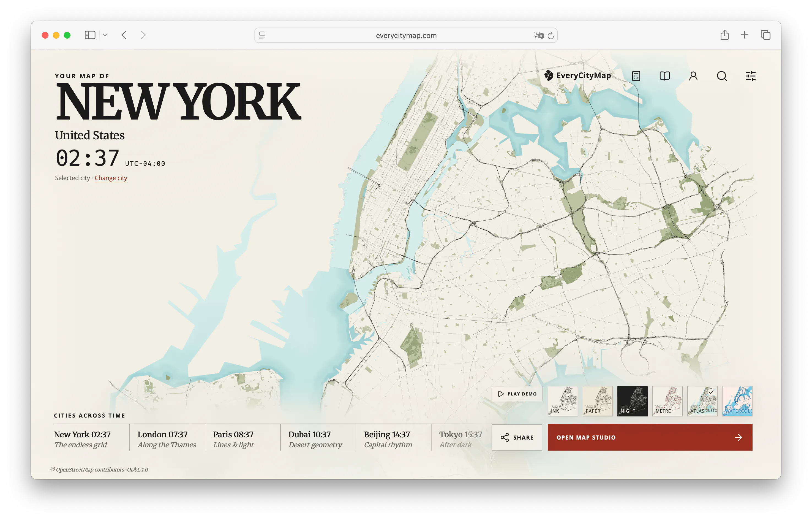812x520 pixels.
Task: Select the Night map style thumbnail
Action: (x=633, y=401)
